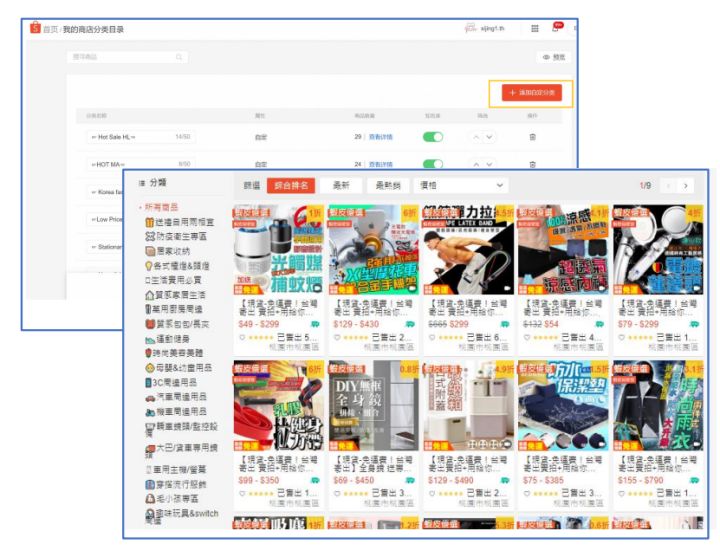The height and width of the screenshot is (557, 720).
Task: Focus the product search field
Action: click(127, 57)
